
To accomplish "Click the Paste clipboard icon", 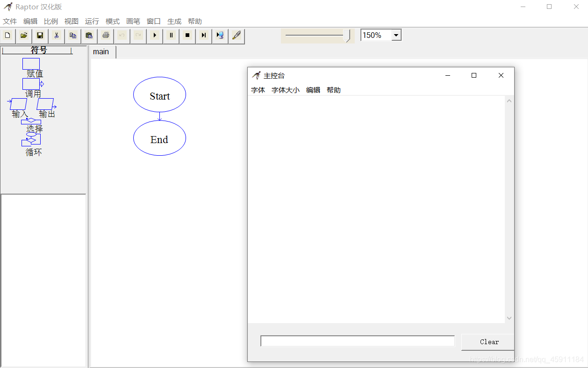I will (x=89, y=36).
